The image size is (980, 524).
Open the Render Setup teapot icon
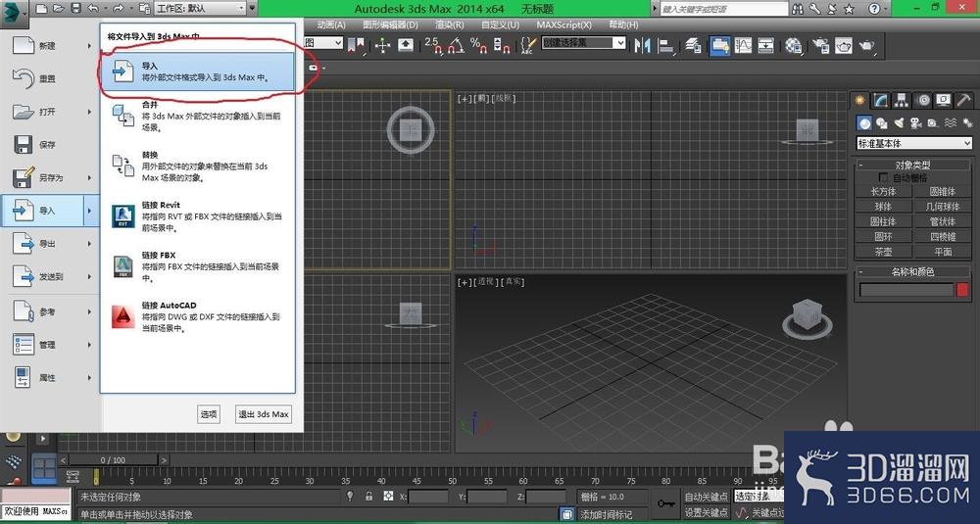pos(820,46)
